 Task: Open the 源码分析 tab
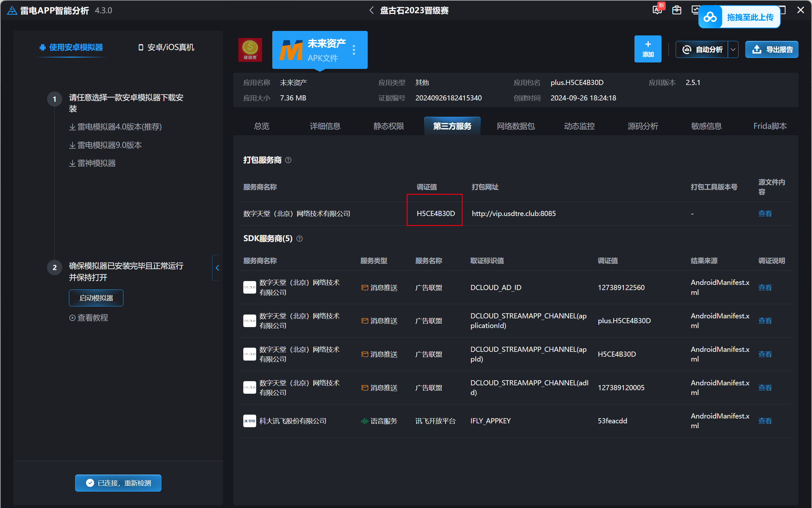[643, 126]
